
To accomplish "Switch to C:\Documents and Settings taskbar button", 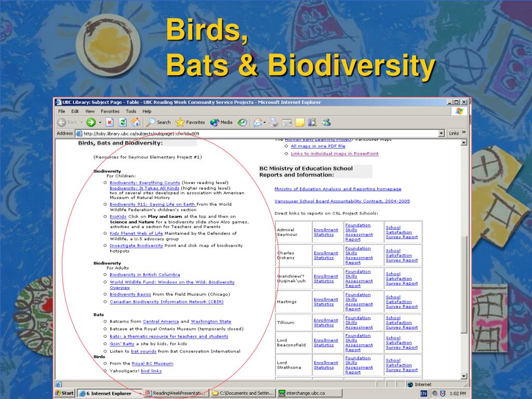I will click(243, 393).
